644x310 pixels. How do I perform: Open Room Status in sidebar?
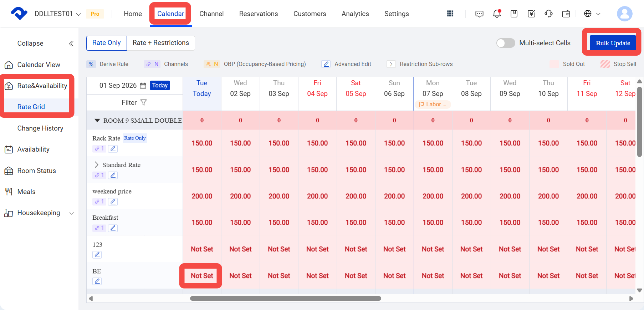(x=36, y=171)
